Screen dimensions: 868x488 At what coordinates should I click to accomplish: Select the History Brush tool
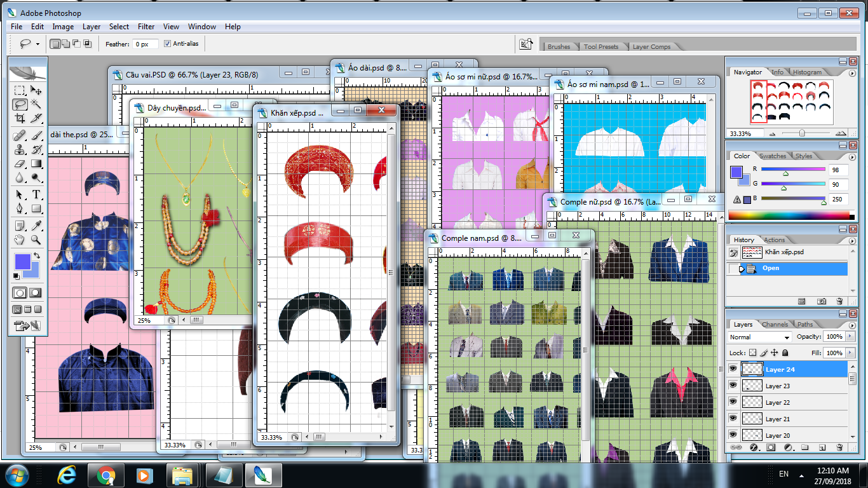[x=36, y=150]
